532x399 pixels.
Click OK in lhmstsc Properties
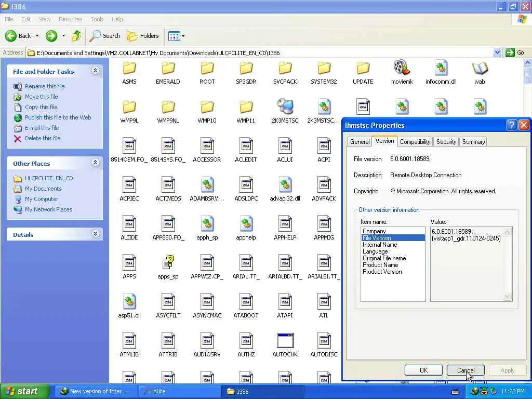point(423,370)
